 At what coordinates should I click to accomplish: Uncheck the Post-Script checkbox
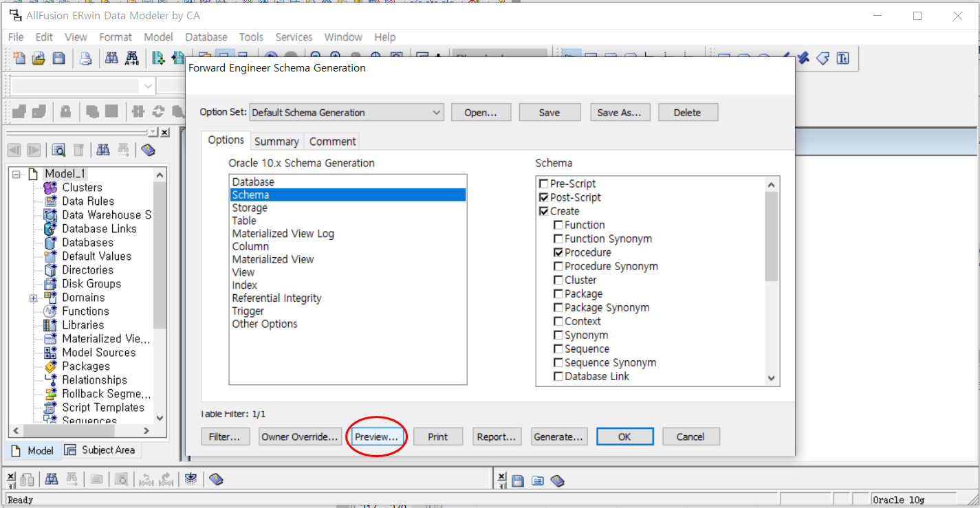(x=544, y=197)
